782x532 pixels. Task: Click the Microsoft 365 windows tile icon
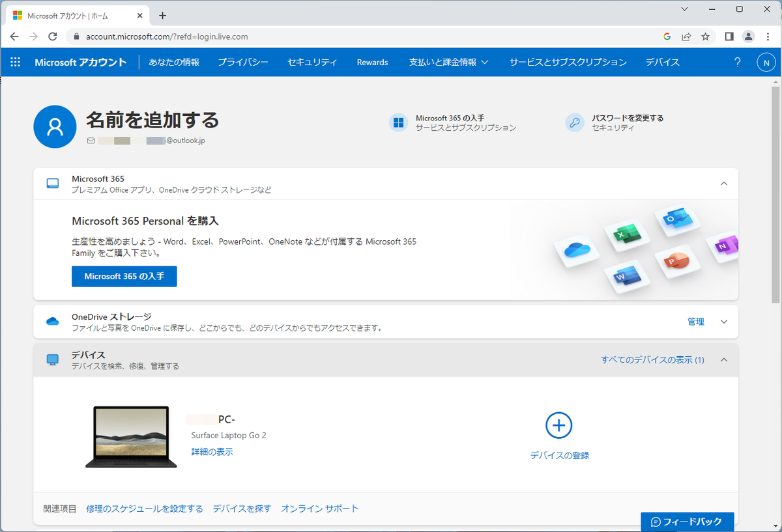[x=398, y=122]
